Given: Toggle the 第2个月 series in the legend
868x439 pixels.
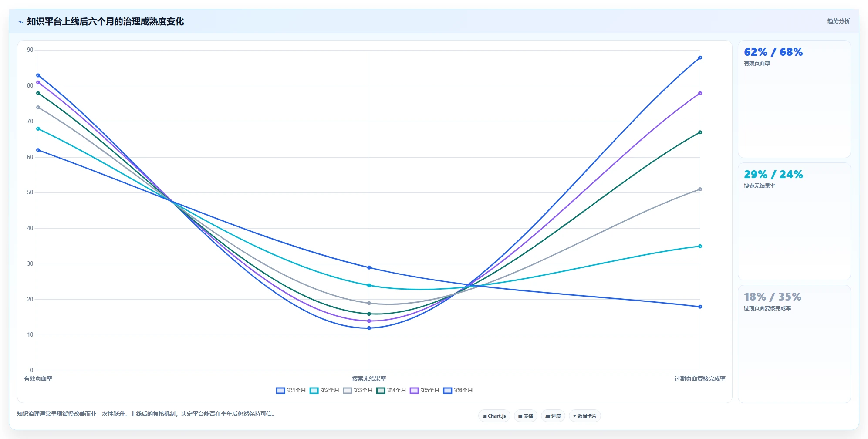Looking at the screenshot, I should (x=324, y=390).
